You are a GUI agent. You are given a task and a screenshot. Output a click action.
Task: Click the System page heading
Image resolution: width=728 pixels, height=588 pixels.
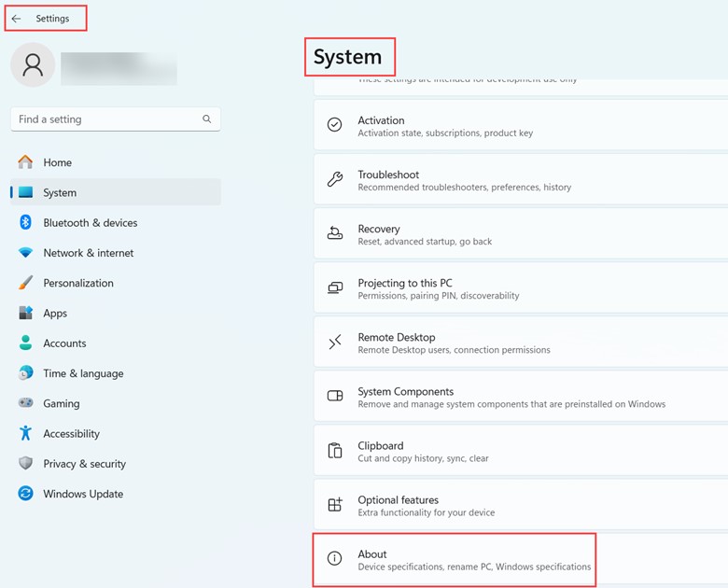[x=348, y=57]
